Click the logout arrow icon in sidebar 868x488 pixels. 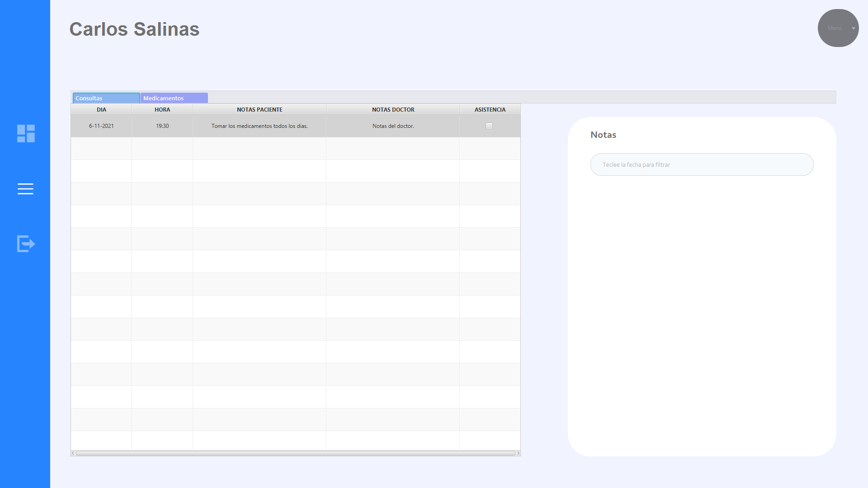pyautogui.click(x=26, y=244)
